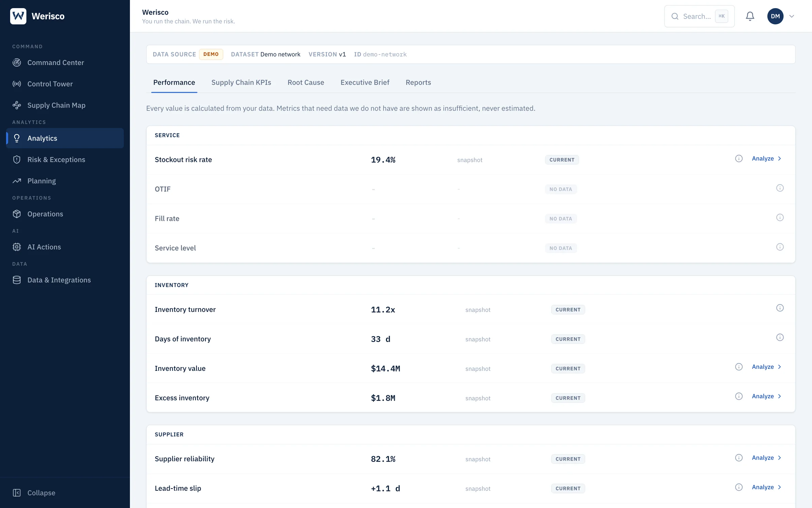The height and width of the screenshot is (508, 812).
Task: Switch to Performance tab
Action: click(x=174, y=83)
